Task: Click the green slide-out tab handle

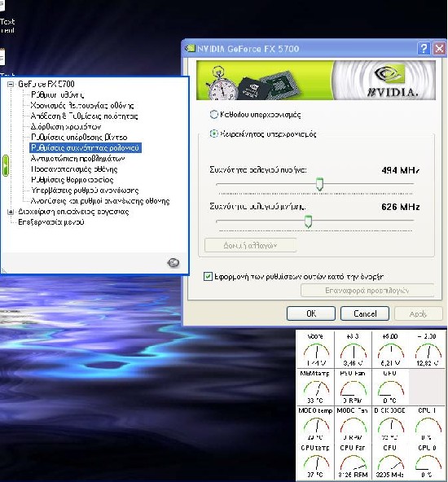Action: pos(5,166)
